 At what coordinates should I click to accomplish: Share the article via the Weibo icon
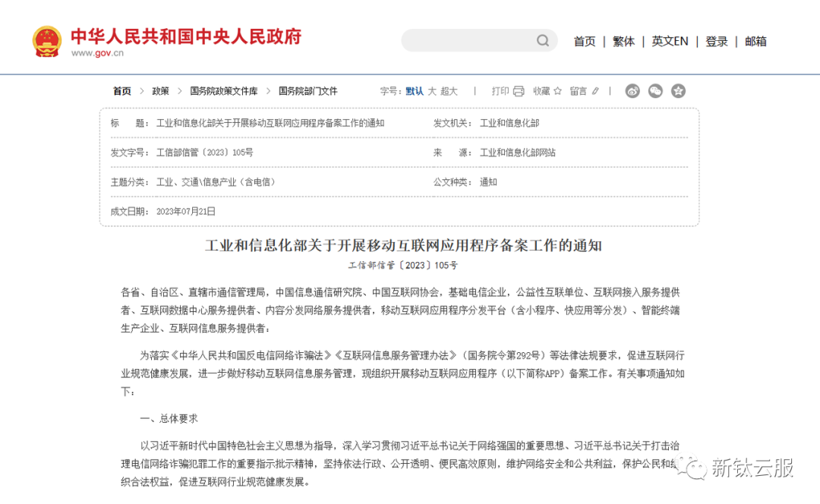pyautogui.click(x=634, y=90)
